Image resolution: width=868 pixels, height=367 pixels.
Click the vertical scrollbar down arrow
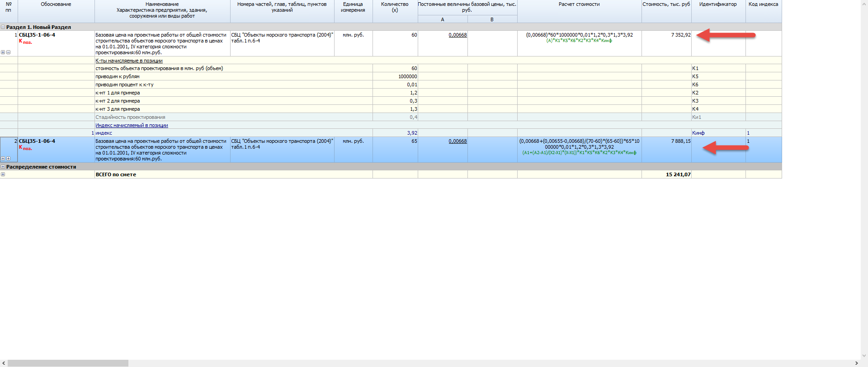point(864,356)
